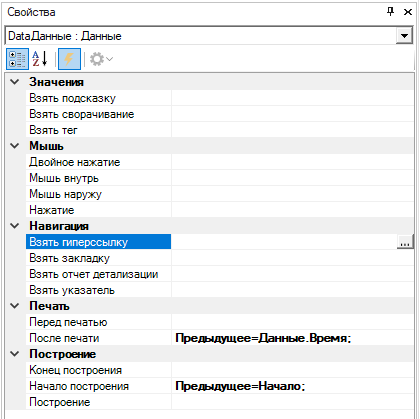Open the DataДанные component dropdown

pyautogui.click(x=404, y=36)
